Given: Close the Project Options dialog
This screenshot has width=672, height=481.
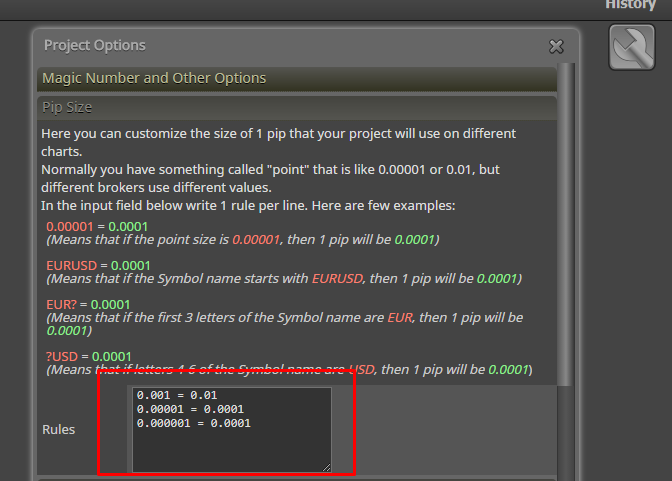Looking at the screenshot, I should click(556, 46).
